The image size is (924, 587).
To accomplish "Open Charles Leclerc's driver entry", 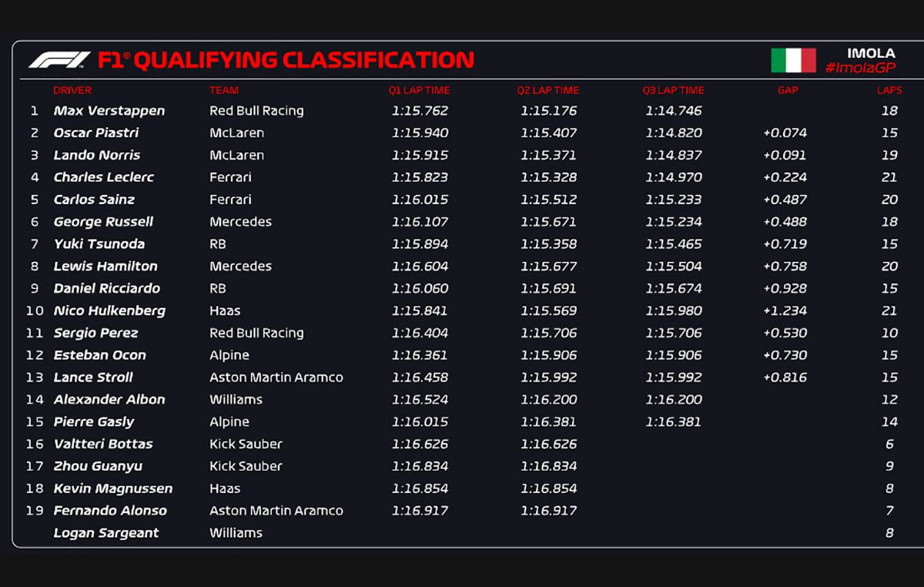I will click(104, 177).
